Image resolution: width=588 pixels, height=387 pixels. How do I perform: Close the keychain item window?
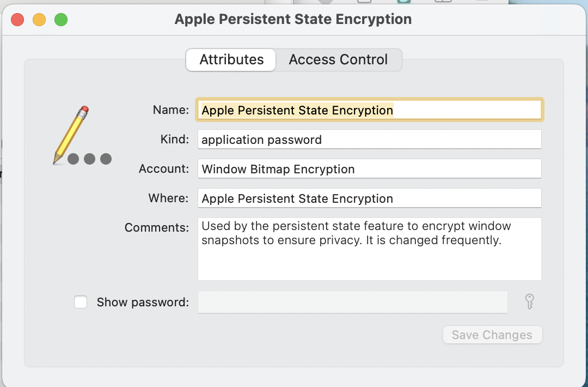pos(17,20)
